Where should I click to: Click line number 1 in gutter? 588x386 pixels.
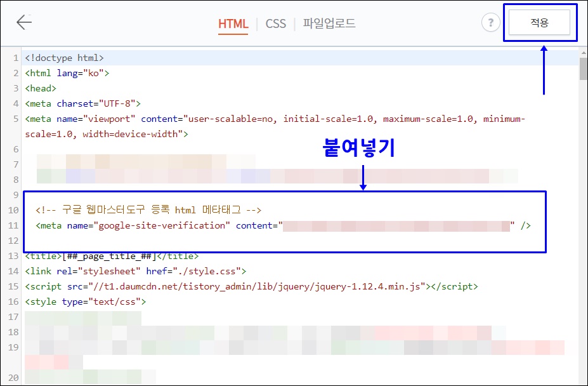click(x=16, y=58)
